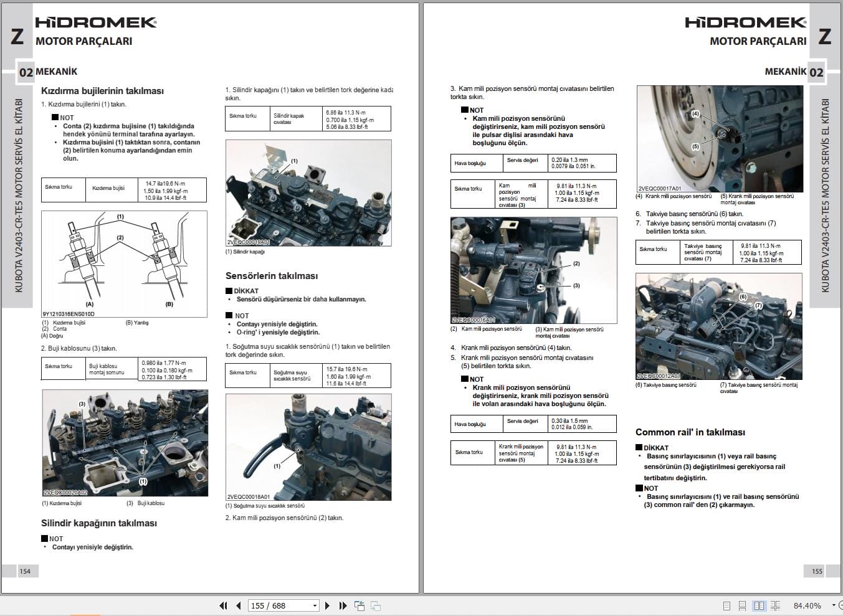Viewport: 843px width, 616px height.
Task: Click the Sensörlerin takılması heading
Action: click(272, 276)
